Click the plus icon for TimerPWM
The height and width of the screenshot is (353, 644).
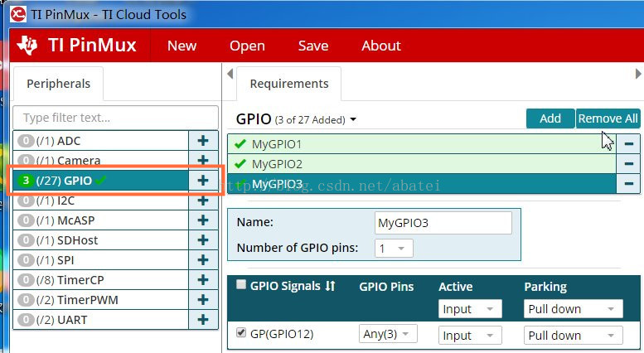(x=203, y=300)
